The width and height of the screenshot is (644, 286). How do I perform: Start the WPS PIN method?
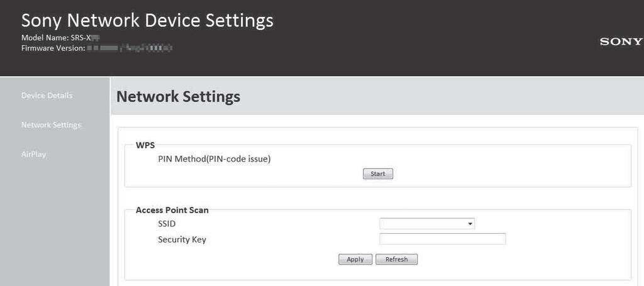[378, 173]
